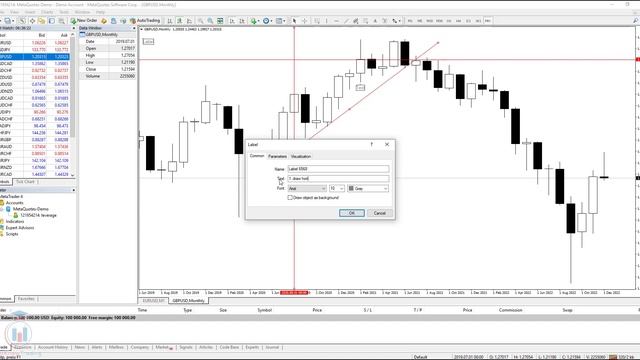640x360 pixels.
Task: Select the vertical line tool
Action: [327, 20]
